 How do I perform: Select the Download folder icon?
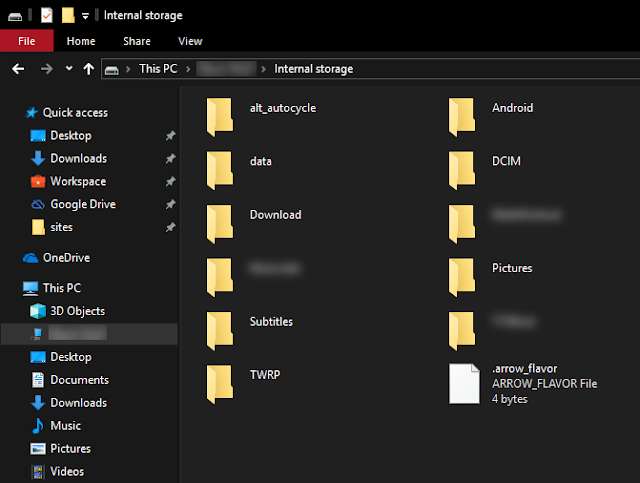(220, 224)
